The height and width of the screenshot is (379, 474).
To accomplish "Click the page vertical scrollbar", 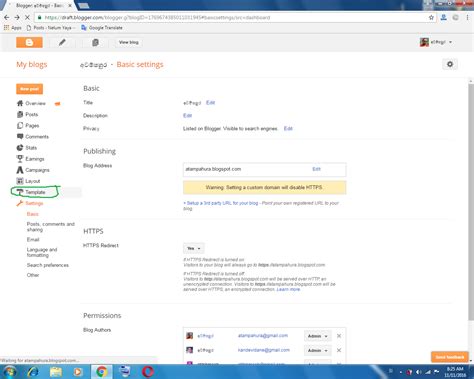I will pos(471,202).
